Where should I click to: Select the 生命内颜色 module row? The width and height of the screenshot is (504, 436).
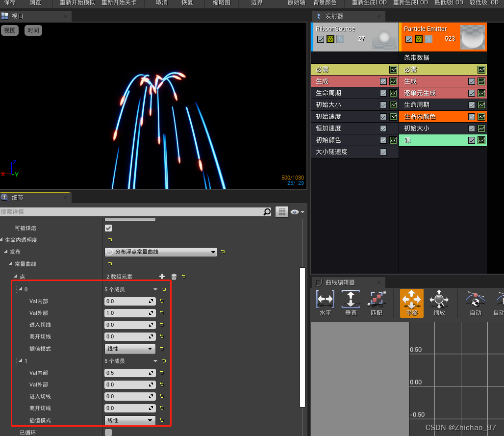coord(443,117)
